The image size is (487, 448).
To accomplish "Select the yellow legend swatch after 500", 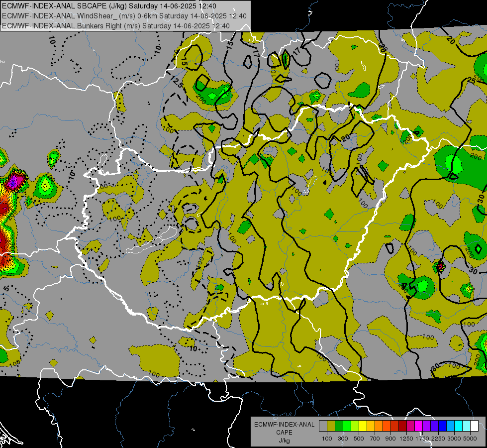I will [363, 426].
